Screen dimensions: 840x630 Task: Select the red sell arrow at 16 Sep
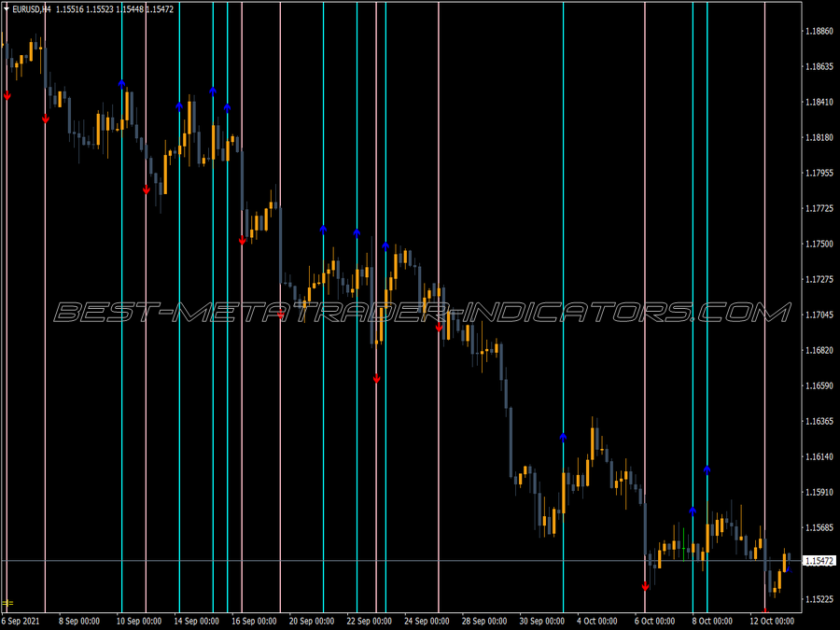point(242,241)
